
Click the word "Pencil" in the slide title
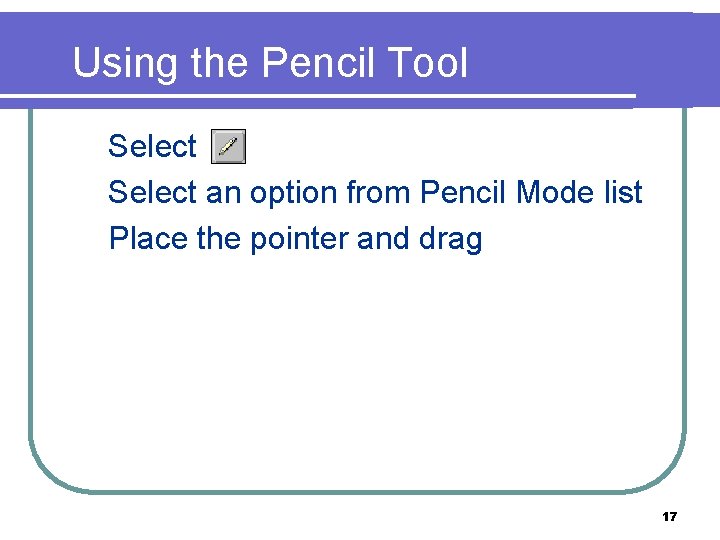click(318, 62)
